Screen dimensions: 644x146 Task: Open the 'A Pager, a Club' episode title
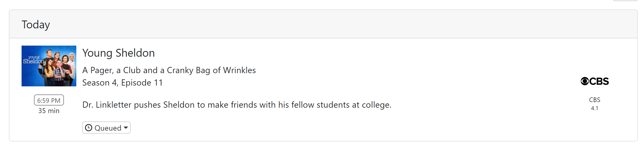(x=169, y=70)
